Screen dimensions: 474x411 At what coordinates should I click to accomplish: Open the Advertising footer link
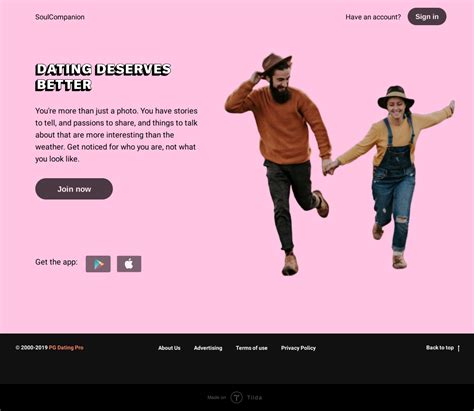[208, 348]
